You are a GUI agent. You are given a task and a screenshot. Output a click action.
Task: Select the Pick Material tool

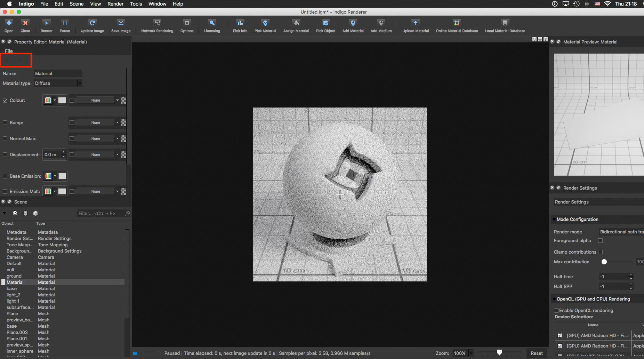coord(265,25)
